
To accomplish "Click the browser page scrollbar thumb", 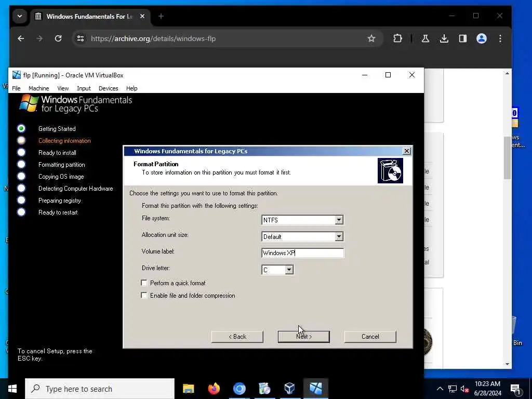I will tap(507, 158).
